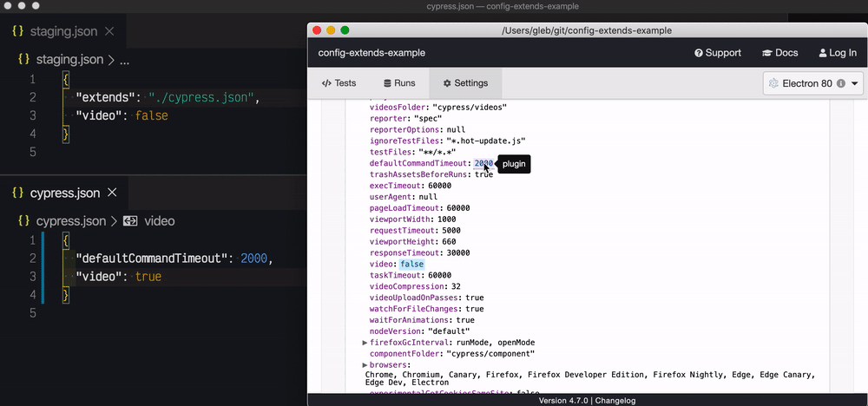Viewport: 868px width, 406px height.
Task: Open the Electron 80 browser dropdown
Action: [x=813, y=83]
